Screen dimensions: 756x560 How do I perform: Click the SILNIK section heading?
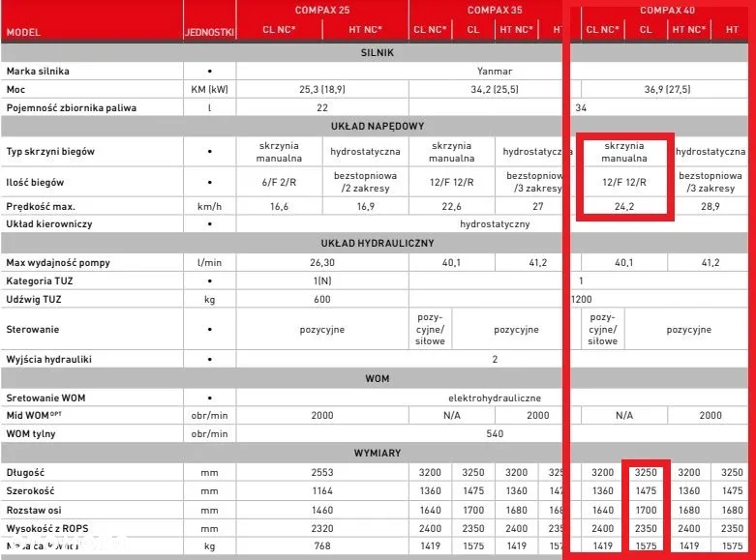pos(378,52)
